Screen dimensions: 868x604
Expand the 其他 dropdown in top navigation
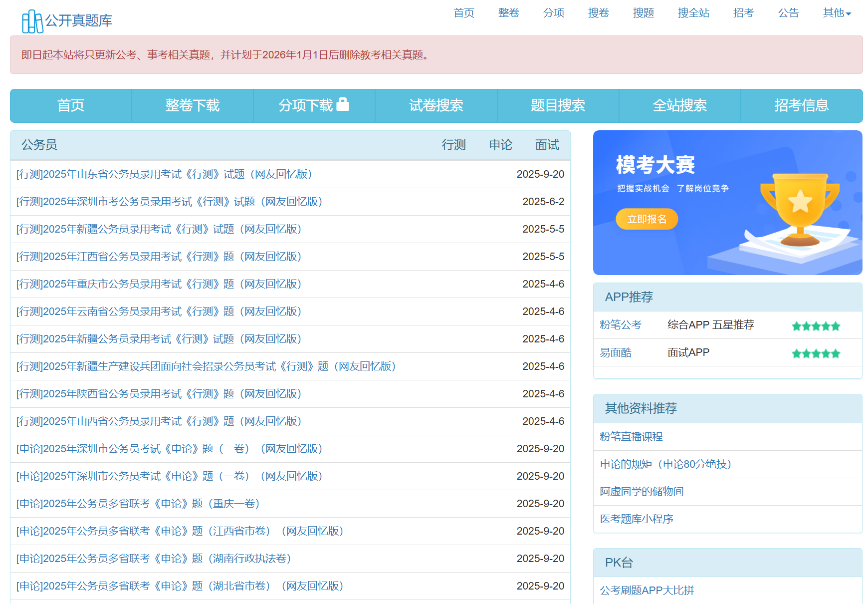click(x=837, y=13)
